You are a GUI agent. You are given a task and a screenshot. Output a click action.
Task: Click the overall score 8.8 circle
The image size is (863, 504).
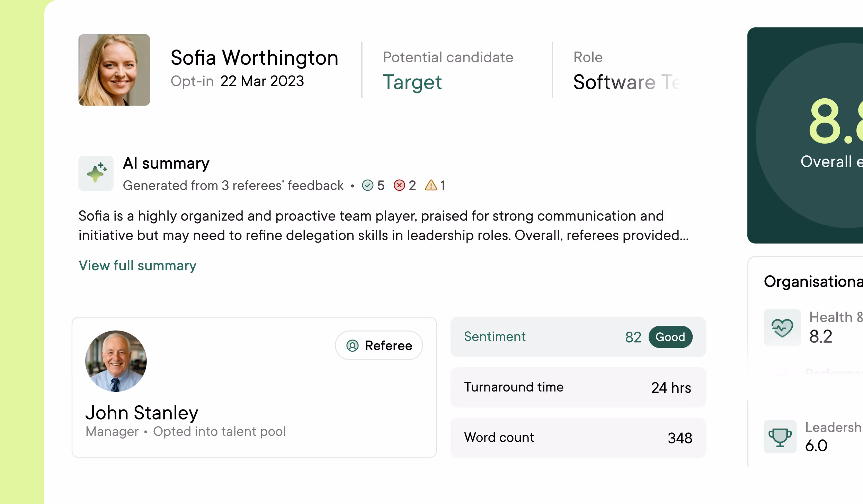pyautogui.click(x=831, y=135)
